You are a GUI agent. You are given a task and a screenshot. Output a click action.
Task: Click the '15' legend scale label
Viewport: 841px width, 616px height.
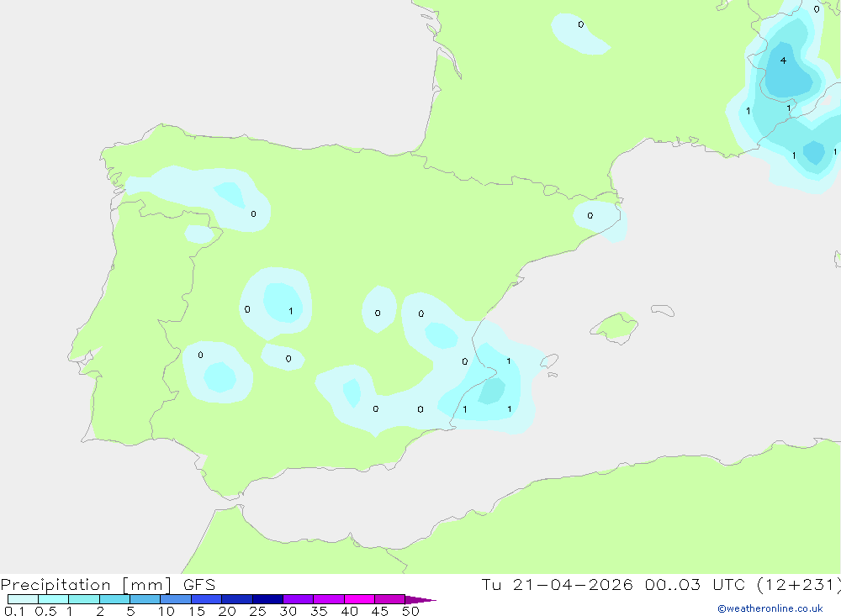coord(196,611)
